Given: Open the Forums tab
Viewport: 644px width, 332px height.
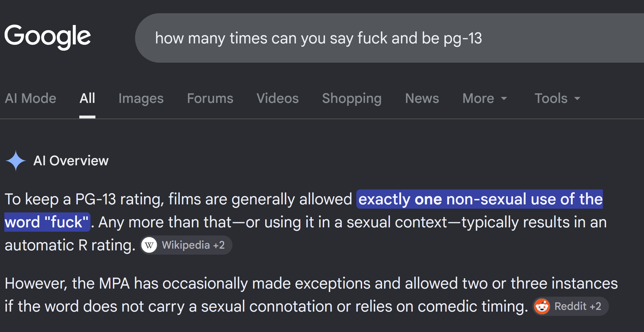Looking at the screenshot, I should 210,98.
